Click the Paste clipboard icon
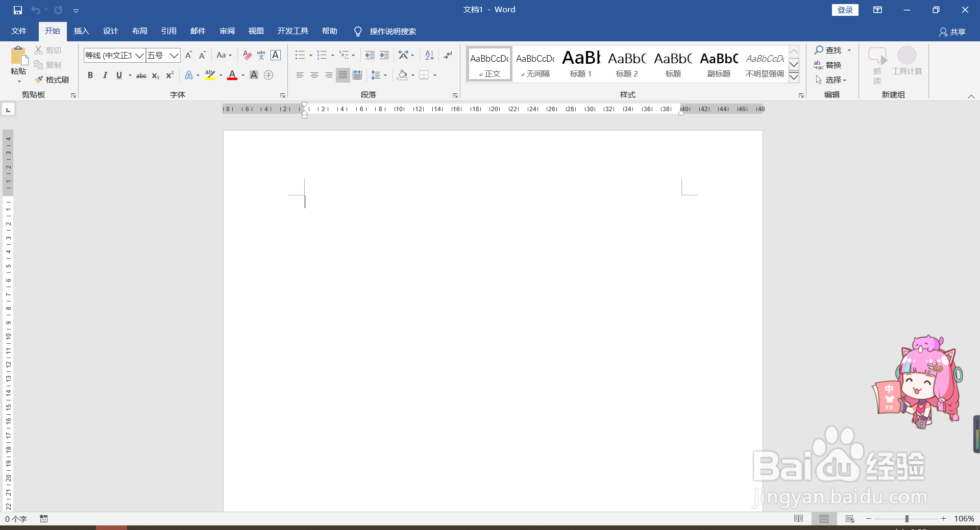This screenshot has width=980, height=530. [18, 56]
